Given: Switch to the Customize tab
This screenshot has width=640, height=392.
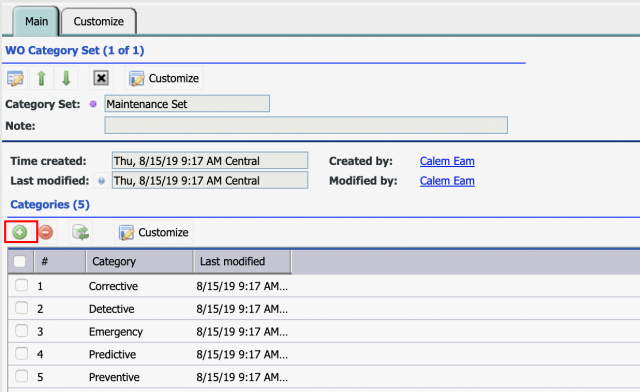Looking at the screenshot, I should click(x=99, y=21).
